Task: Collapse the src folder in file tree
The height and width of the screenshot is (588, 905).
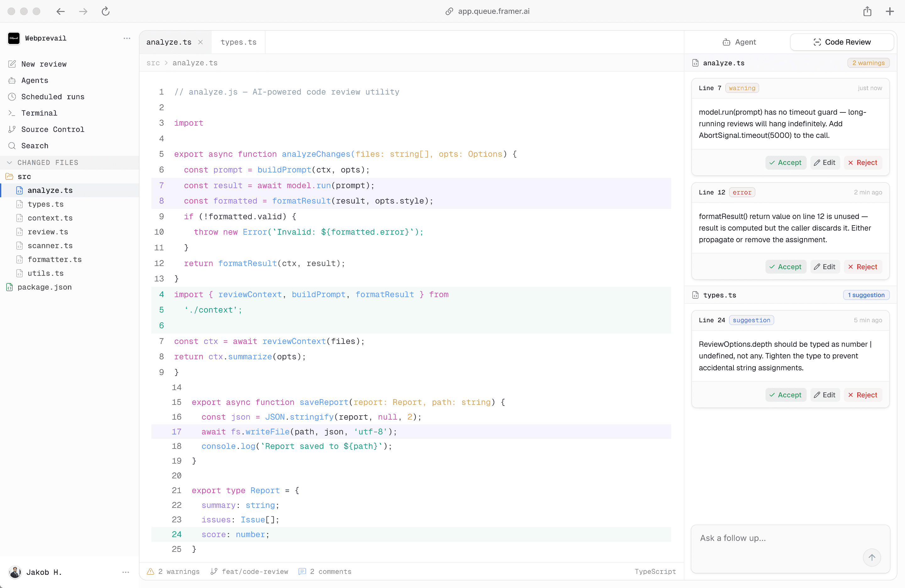Action: pyautogui.click(x=9, y=176)
